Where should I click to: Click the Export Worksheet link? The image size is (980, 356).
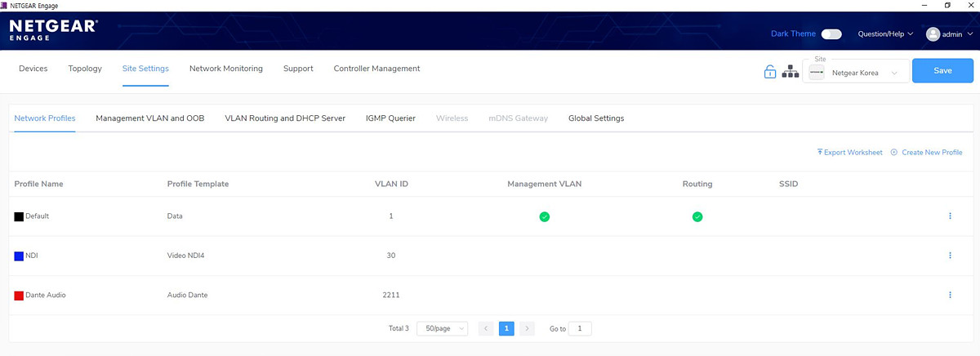[849, 153]
